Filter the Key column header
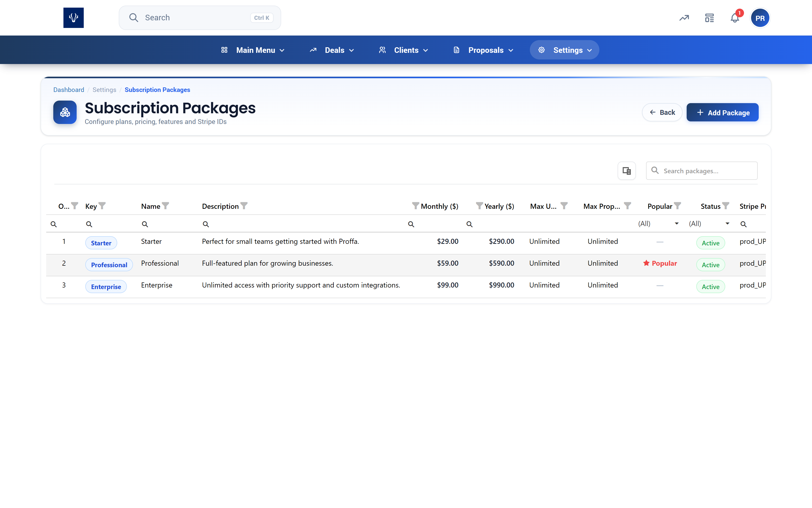 (102, 206)
